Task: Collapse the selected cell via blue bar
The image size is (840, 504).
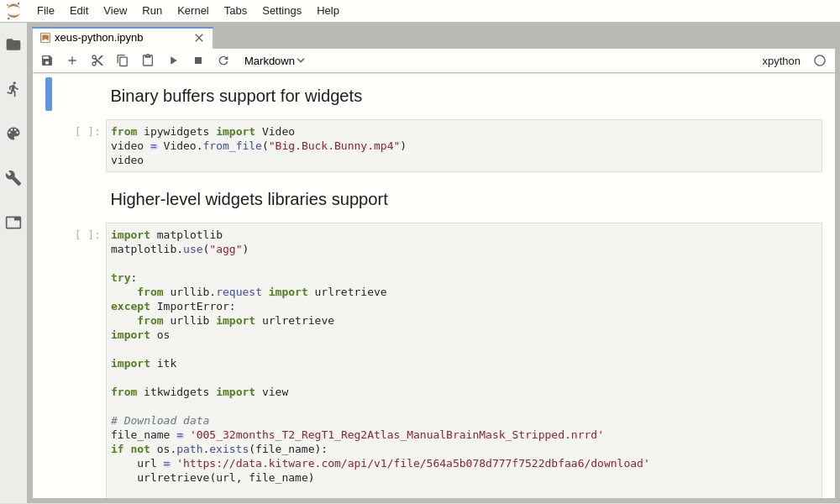Action: [x=49, y=94]
